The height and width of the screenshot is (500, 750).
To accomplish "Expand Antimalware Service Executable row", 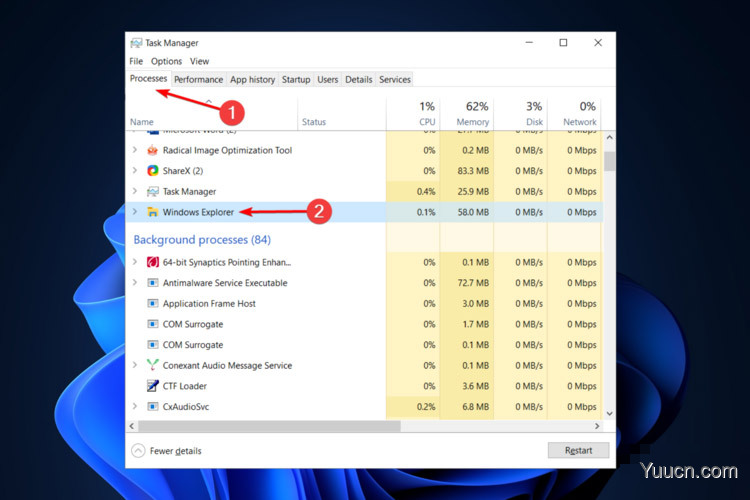I will point(135,283).
